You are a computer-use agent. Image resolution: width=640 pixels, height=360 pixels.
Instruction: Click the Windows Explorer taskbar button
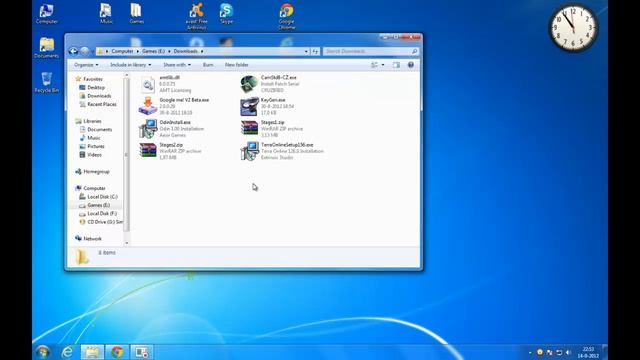pyautogui.click(x=92, y=352)
